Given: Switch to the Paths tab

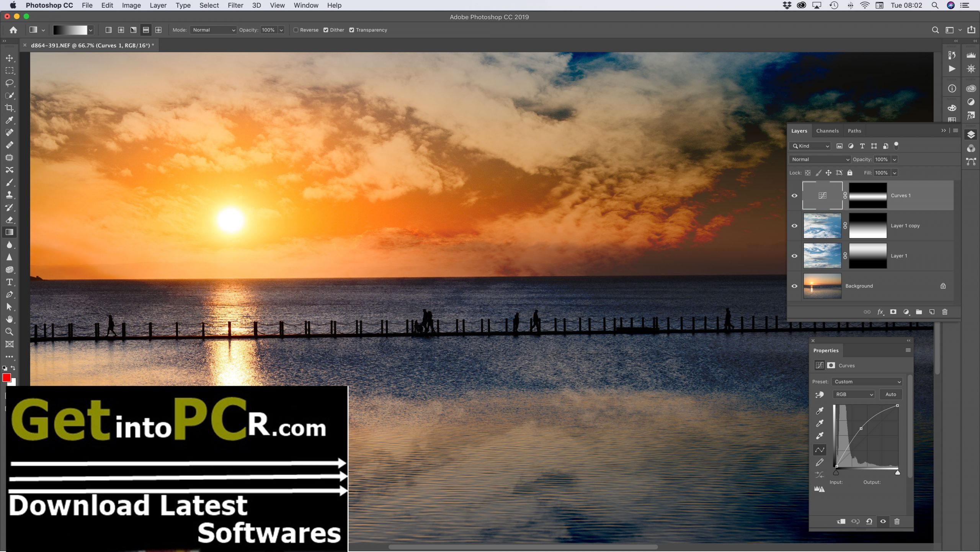Looking at the screenshot, I should 854,131.
